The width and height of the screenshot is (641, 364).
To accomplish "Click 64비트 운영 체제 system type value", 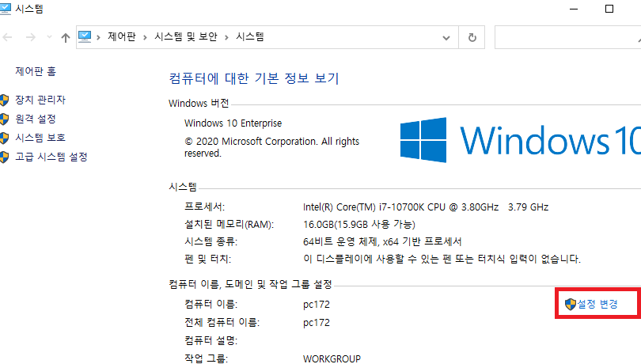I will (x=382, y=241).
